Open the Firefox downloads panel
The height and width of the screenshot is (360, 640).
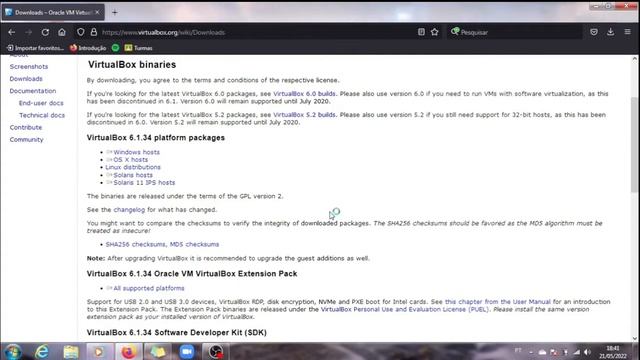click(x=611, y=32)
